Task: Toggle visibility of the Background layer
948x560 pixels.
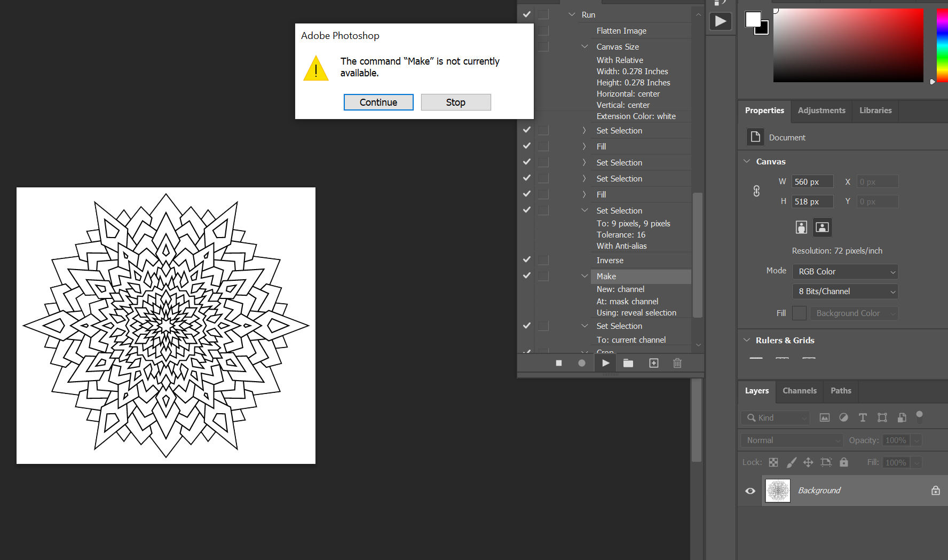Action: [750, 491]
